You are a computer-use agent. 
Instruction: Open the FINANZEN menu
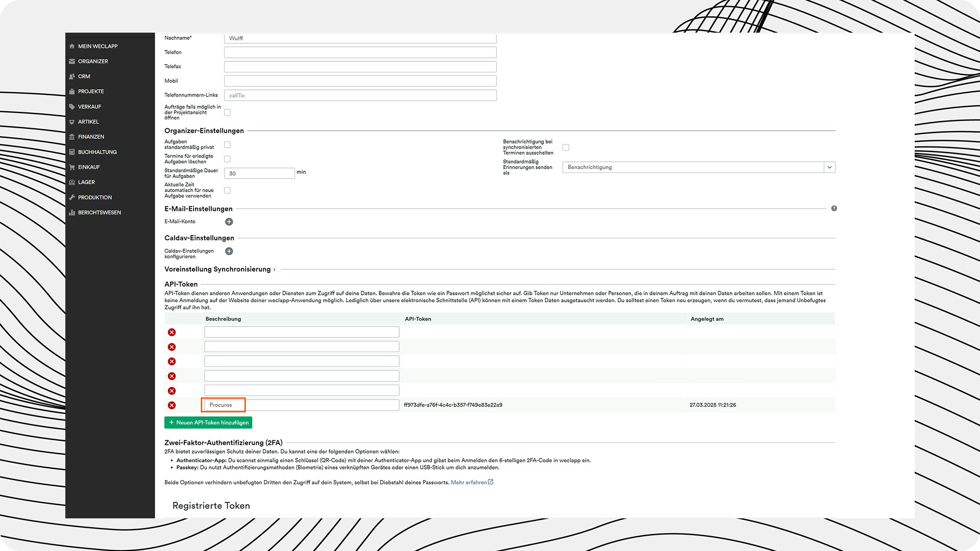(x=91, y=137)
